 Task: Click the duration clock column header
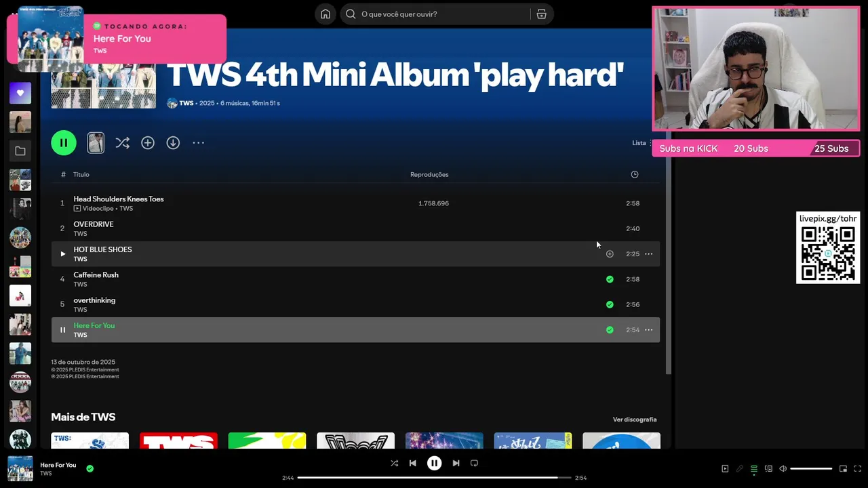[635, 175]
